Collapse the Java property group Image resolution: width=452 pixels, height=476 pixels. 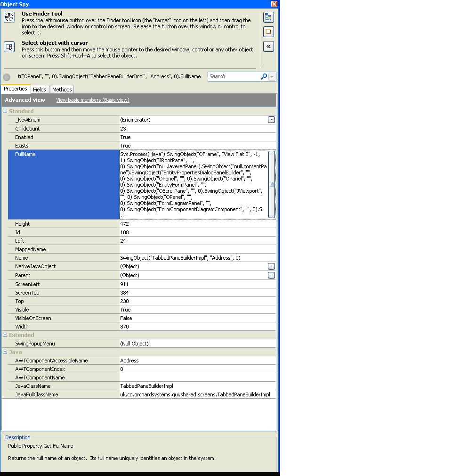point(5,352)
